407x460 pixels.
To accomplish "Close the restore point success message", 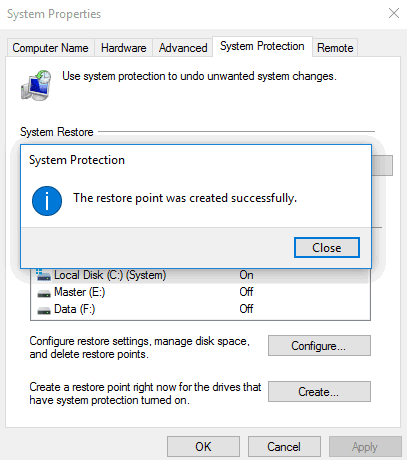I will 327,248.
